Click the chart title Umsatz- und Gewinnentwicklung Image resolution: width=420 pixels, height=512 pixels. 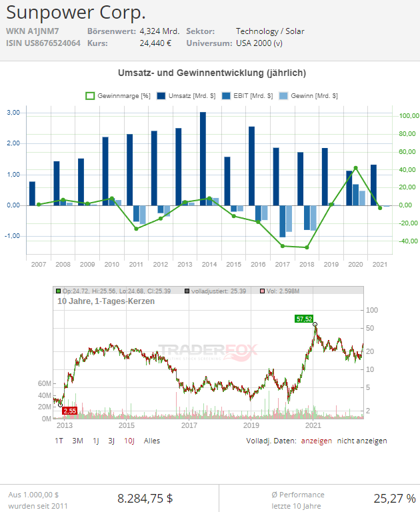(212, 73)
